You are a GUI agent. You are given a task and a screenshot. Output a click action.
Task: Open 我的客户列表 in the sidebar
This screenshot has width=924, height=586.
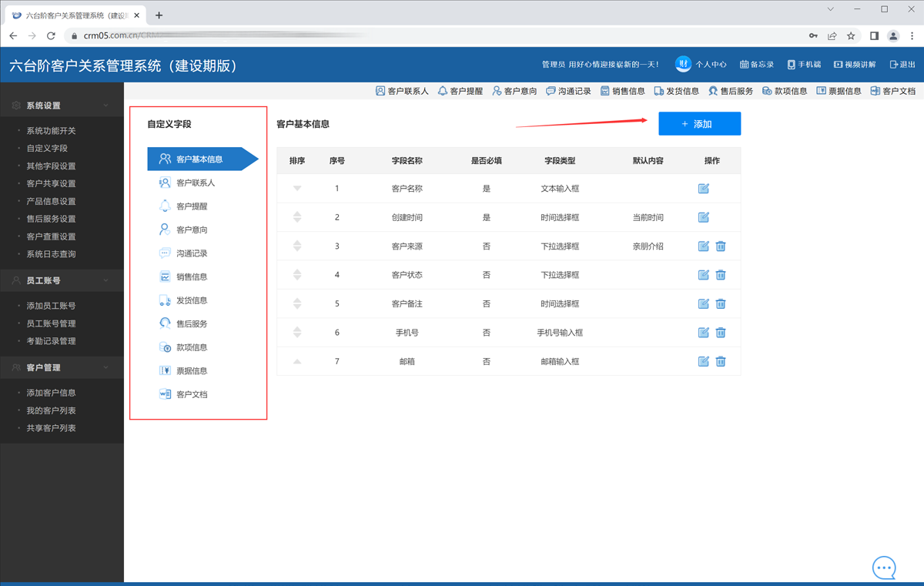click(51, 410)
